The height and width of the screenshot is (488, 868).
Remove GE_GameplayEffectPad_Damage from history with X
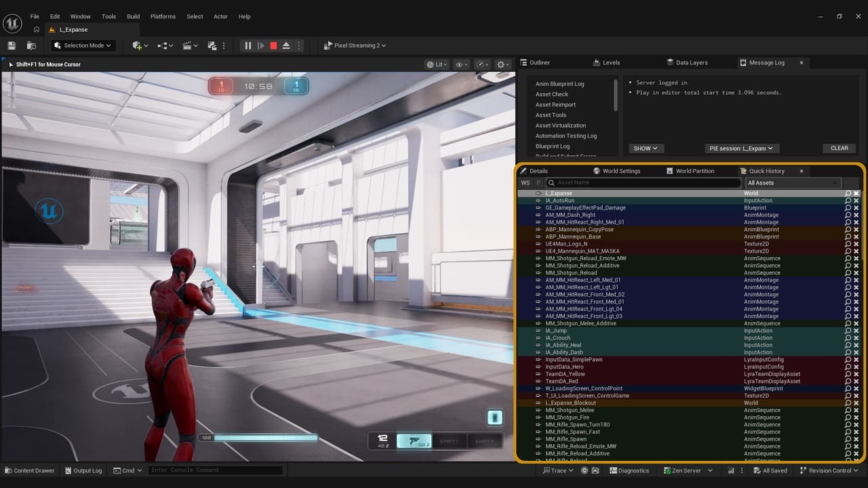tap(856, 208)
